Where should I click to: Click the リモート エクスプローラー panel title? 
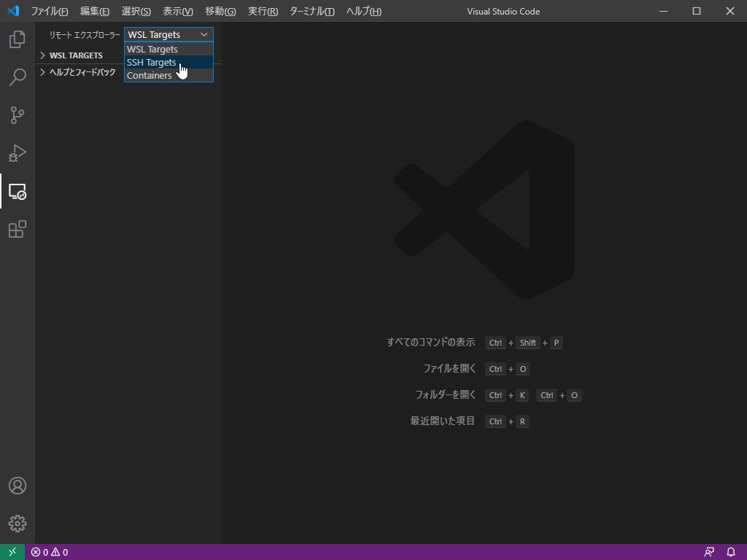(x=85, y=35)
